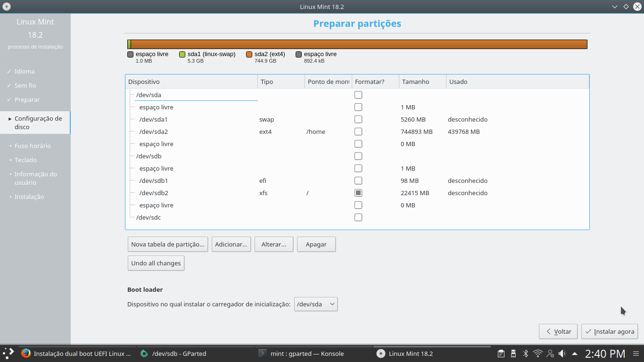Toggle format checkbox for /dev/sda2

(358, 132)
